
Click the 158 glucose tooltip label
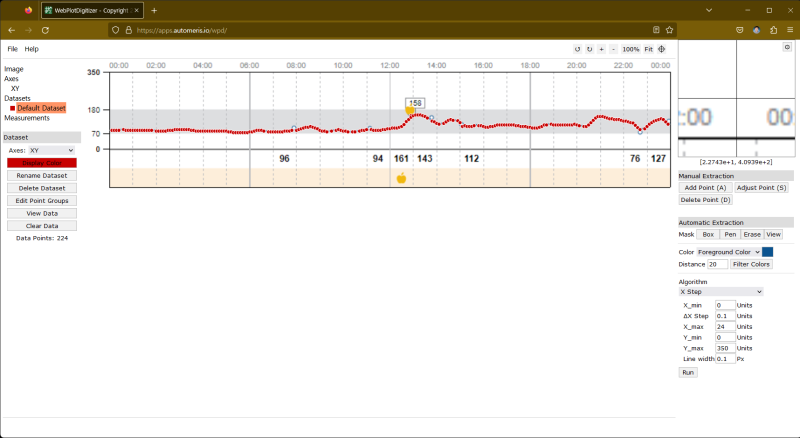415,103
